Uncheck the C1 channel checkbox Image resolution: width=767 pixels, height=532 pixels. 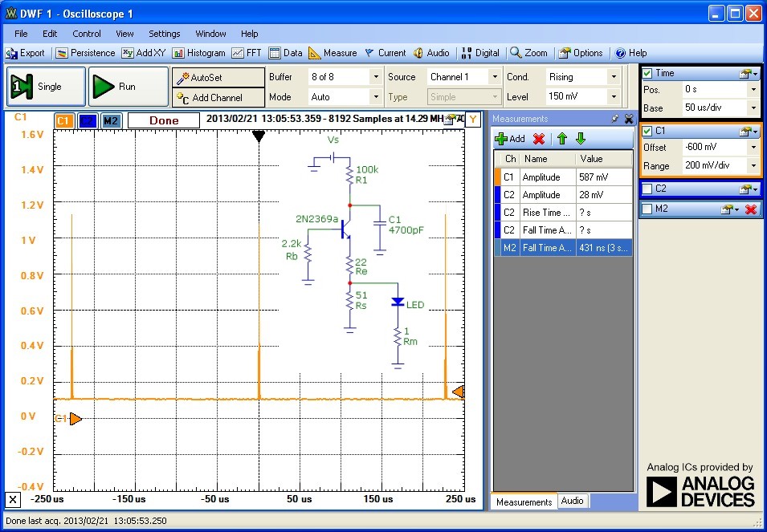click(x=647, y=131)
